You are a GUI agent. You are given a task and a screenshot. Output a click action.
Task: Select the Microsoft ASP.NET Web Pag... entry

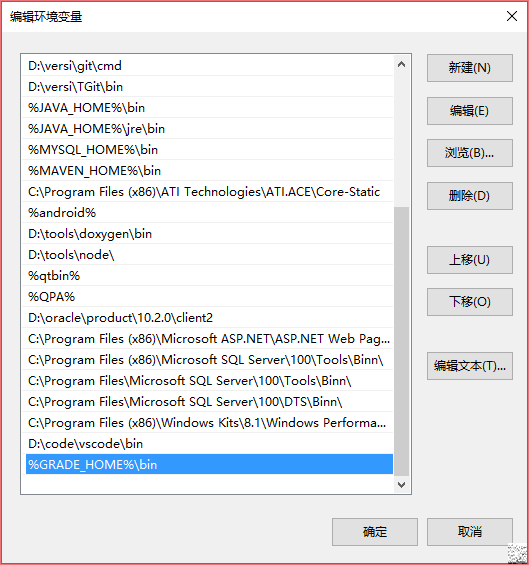pos(208,339)
